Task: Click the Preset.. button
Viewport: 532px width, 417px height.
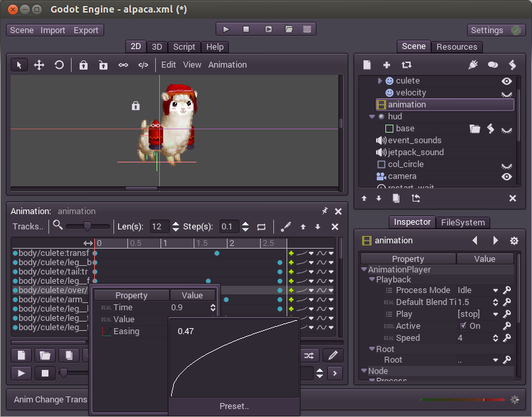Action: coord(234,406)
